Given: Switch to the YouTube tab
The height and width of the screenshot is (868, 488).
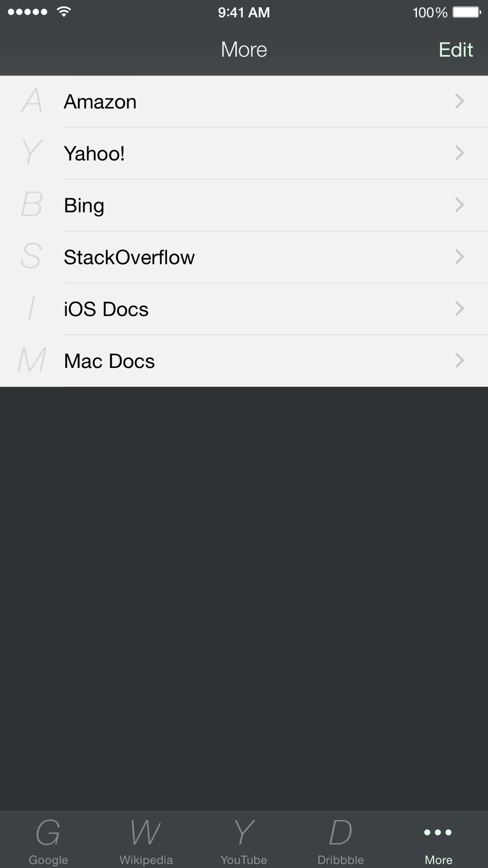Looking at the screenshot, I should [x=244, y=840].
